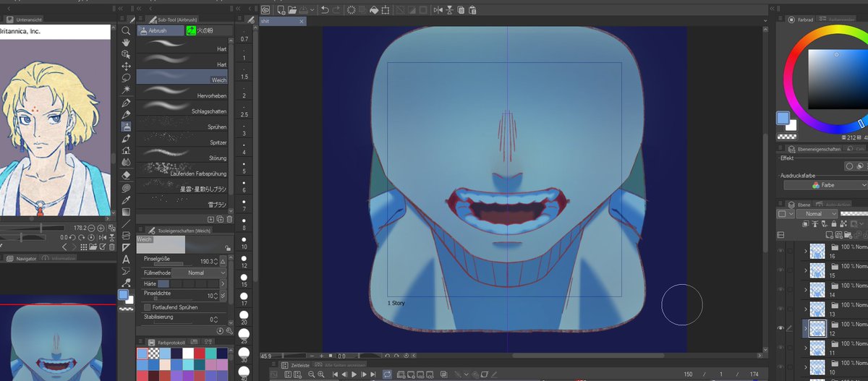
Task: Expand layer folder 13
Action: click(x=805, y=309)
